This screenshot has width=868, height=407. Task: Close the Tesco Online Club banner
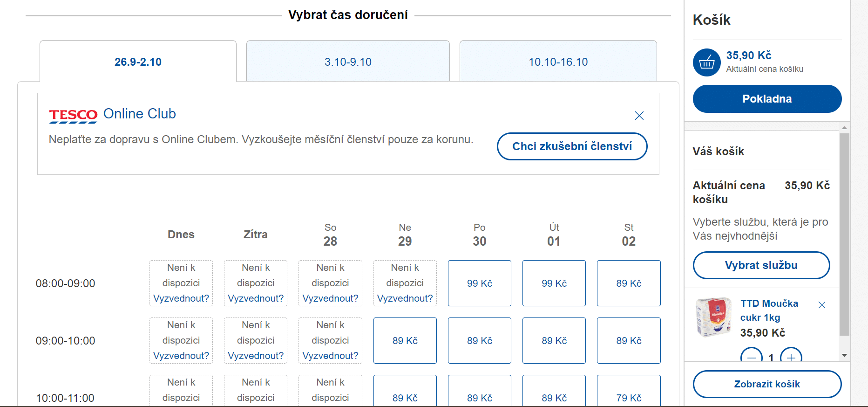tap(639, 116)
